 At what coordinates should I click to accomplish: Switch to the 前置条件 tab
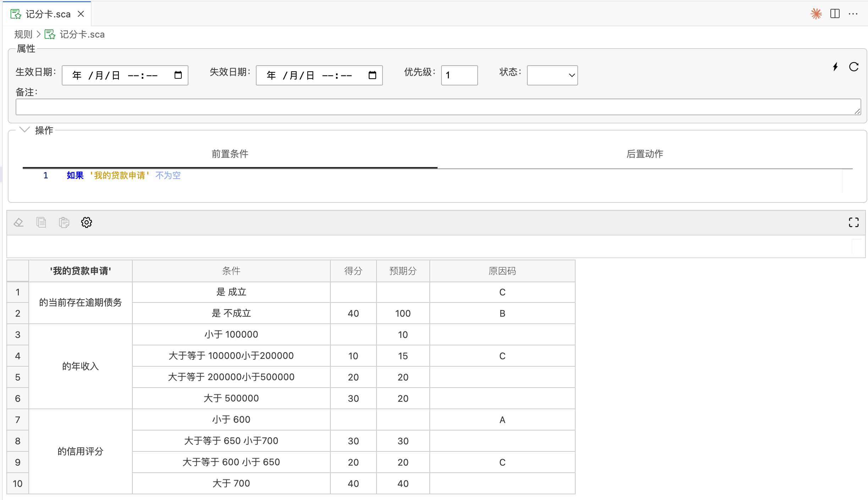pos(230,154)
